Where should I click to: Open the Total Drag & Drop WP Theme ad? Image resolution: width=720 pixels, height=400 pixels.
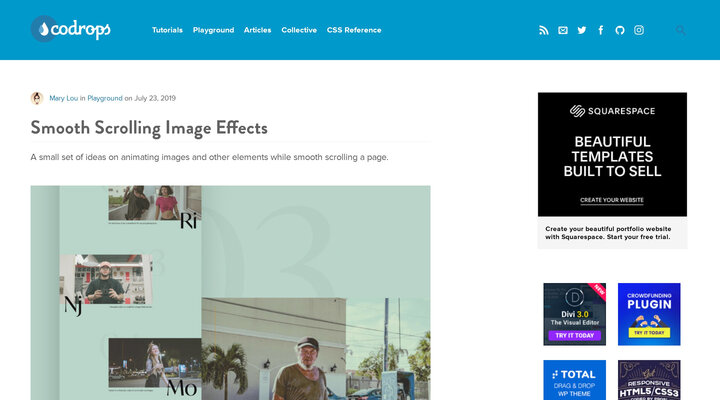[574, 380]
